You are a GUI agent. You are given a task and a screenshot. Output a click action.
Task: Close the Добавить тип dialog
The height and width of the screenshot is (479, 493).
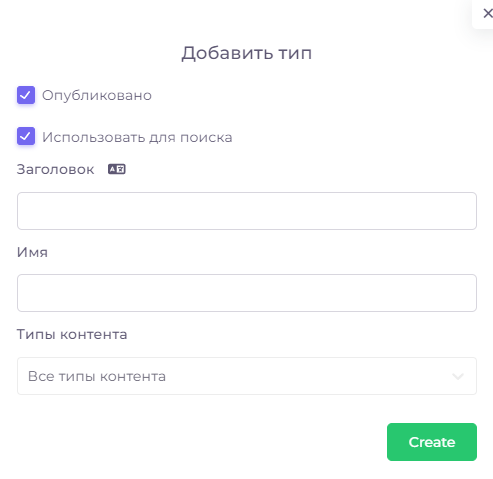point(487,14)
